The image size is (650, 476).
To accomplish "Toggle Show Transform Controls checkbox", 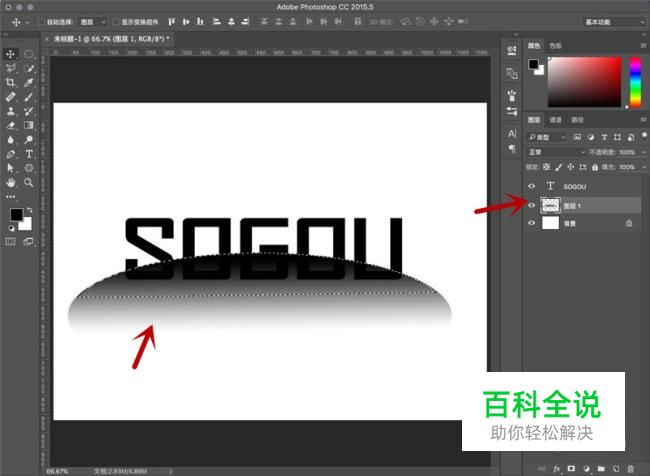I will click(x=116, y=22).
